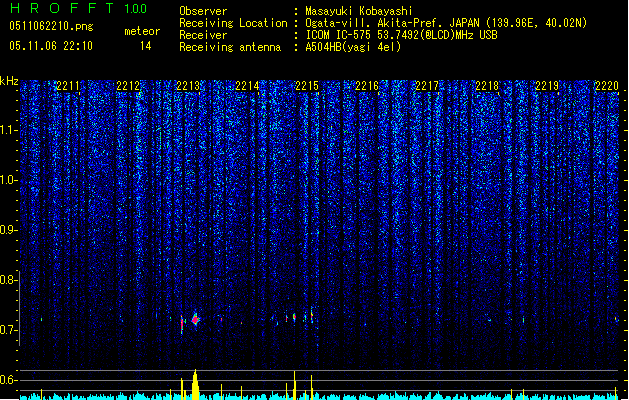This screenshot has width=629, height=400.
Task: Click the date stamp 05.11.06 22:10
Action: (51, 46)
